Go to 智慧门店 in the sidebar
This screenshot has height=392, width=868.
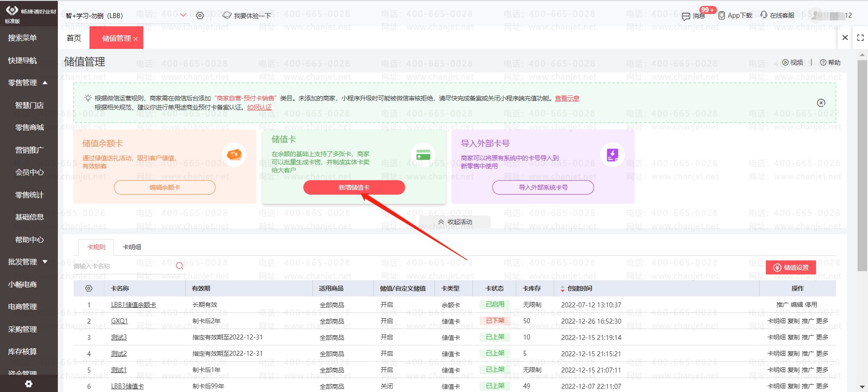coord(29,105)
